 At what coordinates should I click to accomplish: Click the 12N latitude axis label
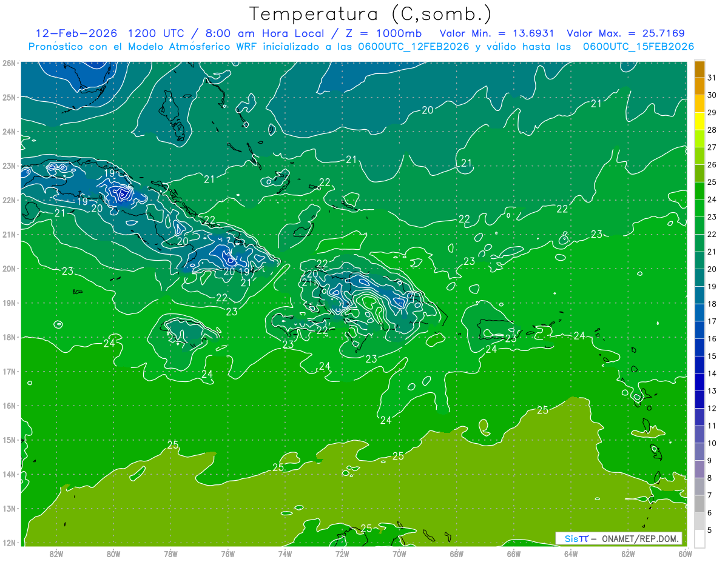(9, 543)
